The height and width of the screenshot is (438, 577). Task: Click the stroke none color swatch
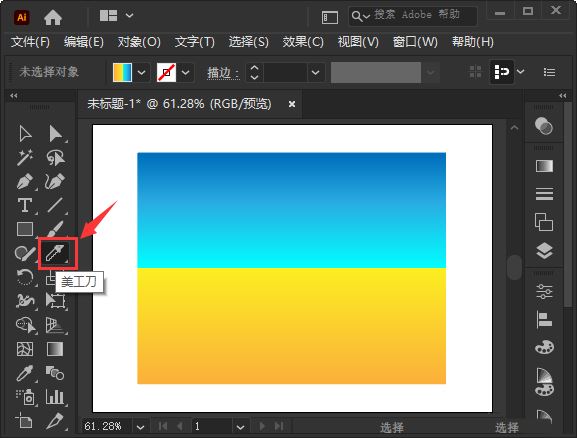coord(166,72)
